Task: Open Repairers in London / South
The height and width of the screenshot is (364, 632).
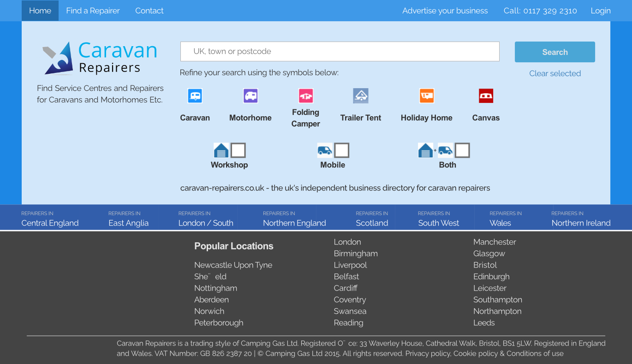Action: pos(206,219)
